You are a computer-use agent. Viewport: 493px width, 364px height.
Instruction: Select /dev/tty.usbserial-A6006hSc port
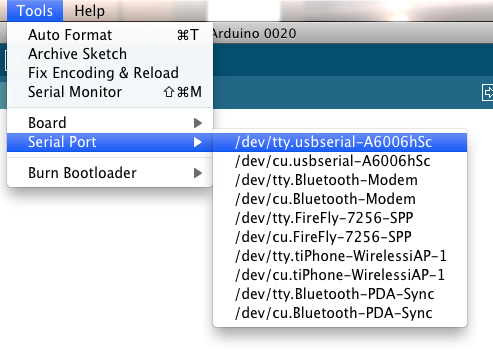(x=340, y=142)
